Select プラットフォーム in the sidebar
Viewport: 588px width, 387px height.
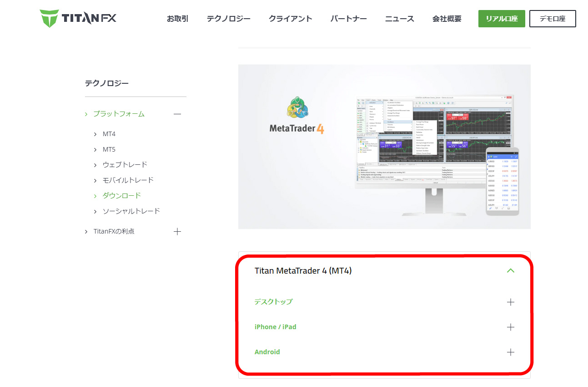(x=119, y=114)
